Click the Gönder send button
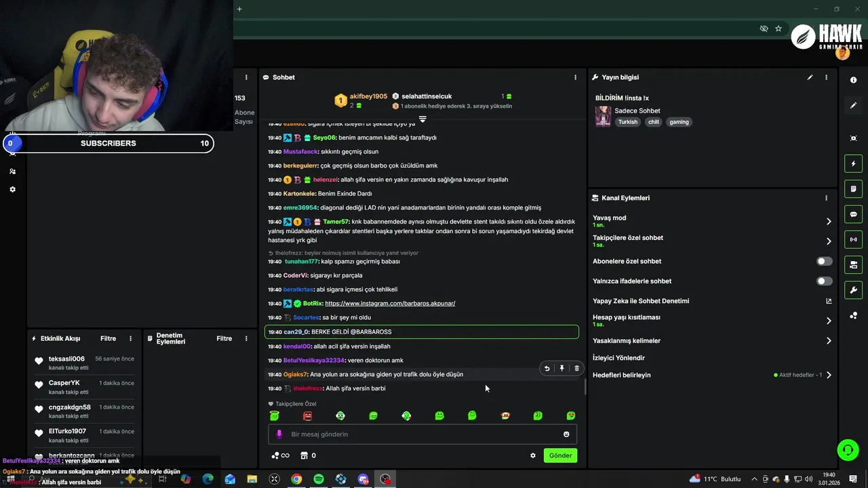This screenshot has width=868, height=488. [x=560, y=455]
